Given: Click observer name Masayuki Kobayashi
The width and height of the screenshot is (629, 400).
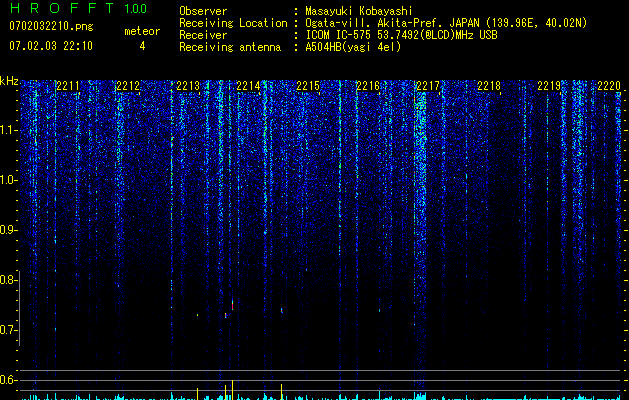Looking at the screenshot, I should [x=358, y=11].
